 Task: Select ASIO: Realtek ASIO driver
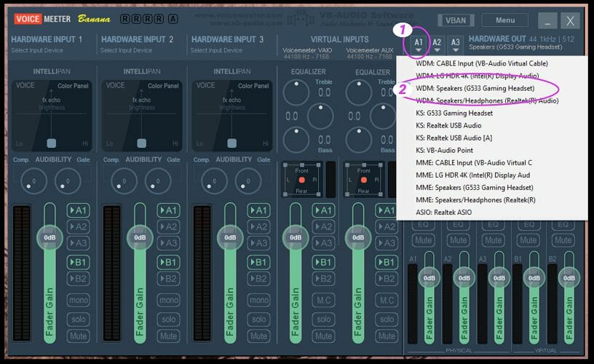tap(443, 212)
